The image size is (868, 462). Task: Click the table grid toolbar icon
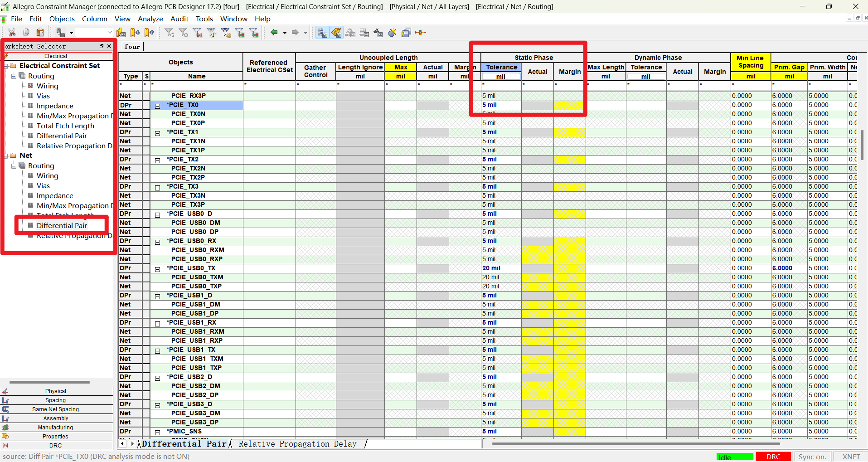coord(364,32)
